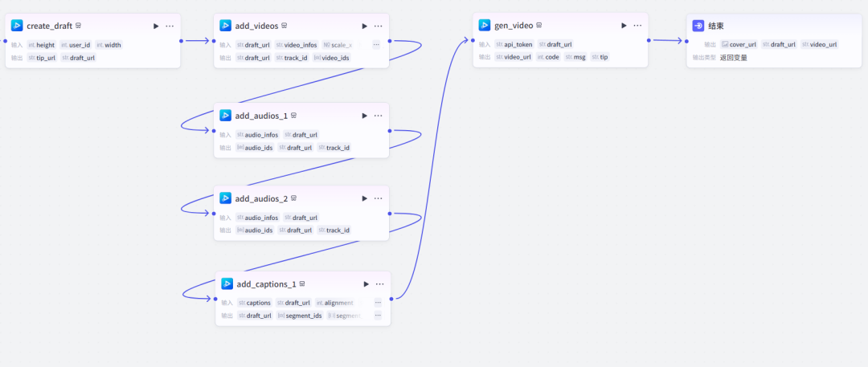Click the add_audios_1 input connection port

pos(214,131)
